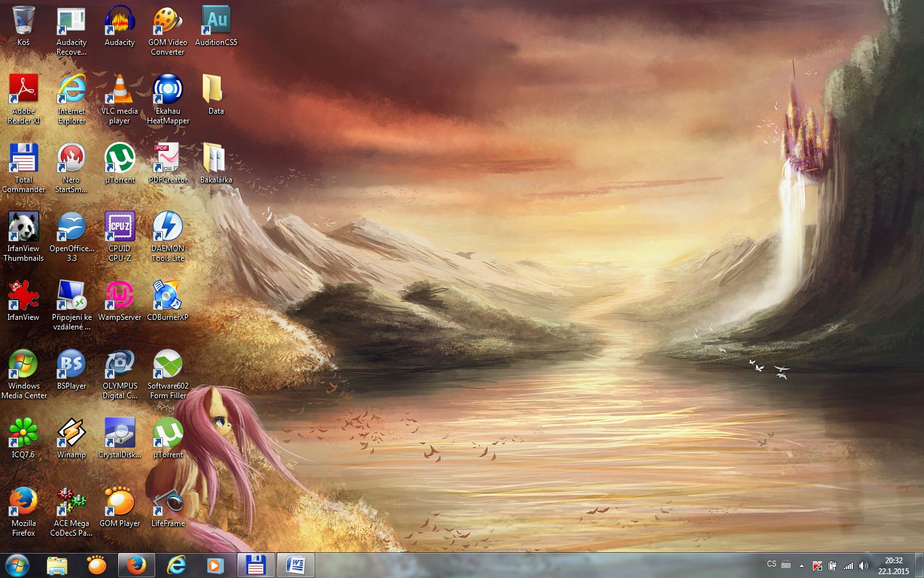Image resolution: width=924 pixels, height=578 pixels.
Task: Select the LifeFrame webcam shortcut
Action: click(167, 507)
